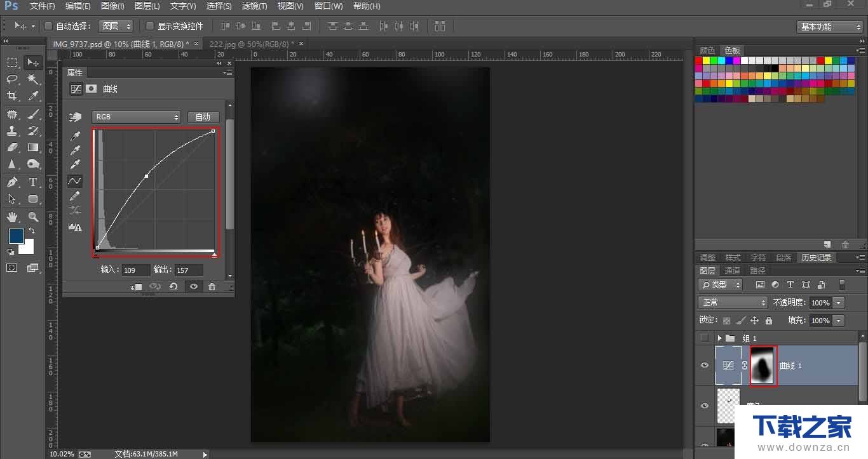The height and width of the screenshot is (459, 868).
Task: Open the 不透明度 opacity slider arrow
Action: (839, 303)
